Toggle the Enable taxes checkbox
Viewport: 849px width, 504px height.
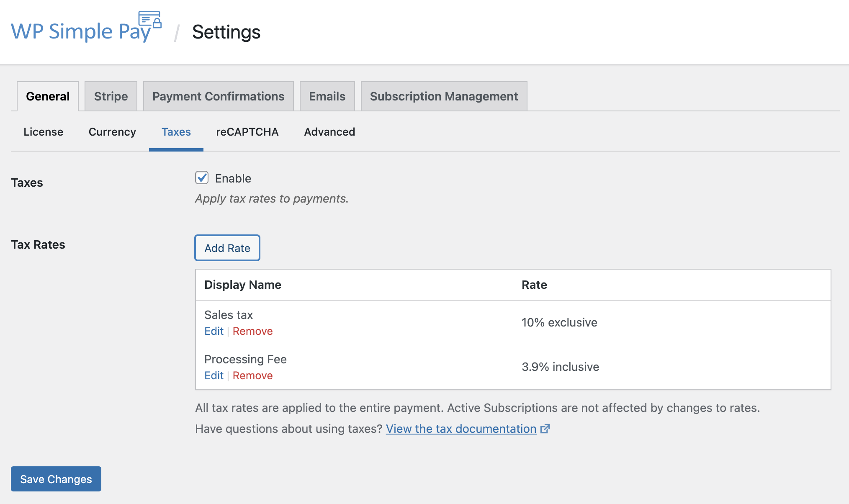(x=202, y=178)
